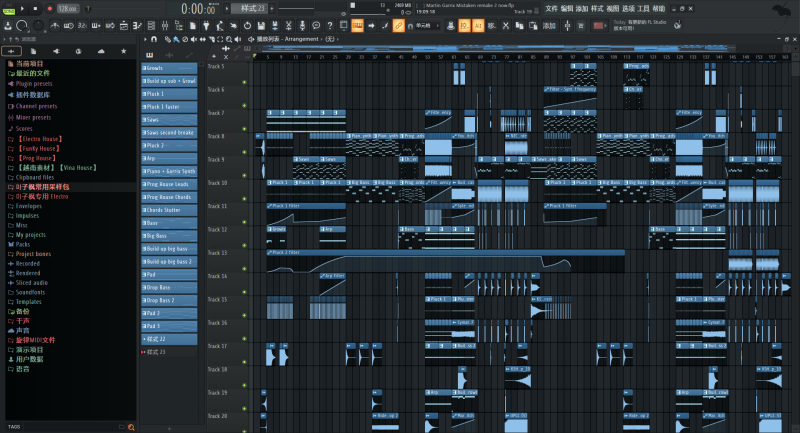Open the 选项 menu
This screenshot has width=800, height=433.
628,9
